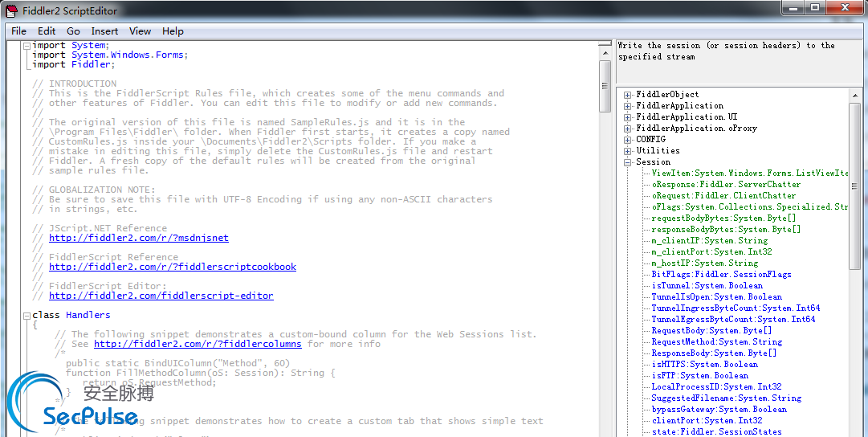The height and width of the screenshot is (437, 868).
Task: Select the Utilities tree label
Action: [658, 151]
